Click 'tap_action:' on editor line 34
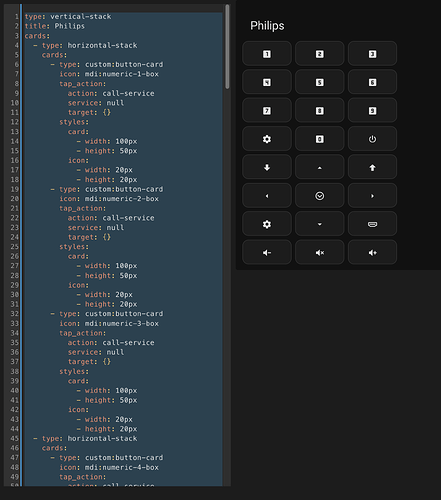The width and height of the screenshot is (441, 500). pos(83,333)
